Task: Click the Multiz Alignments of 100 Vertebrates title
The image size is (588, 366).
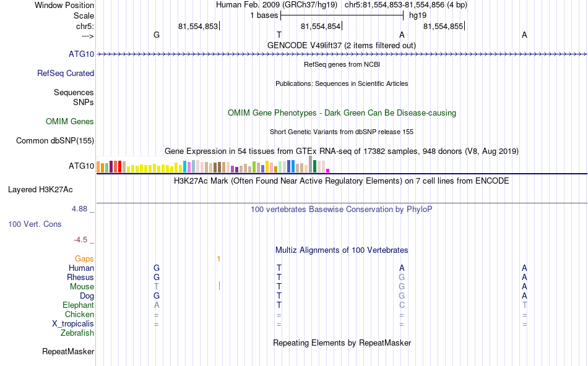Action: pos(342,250)
